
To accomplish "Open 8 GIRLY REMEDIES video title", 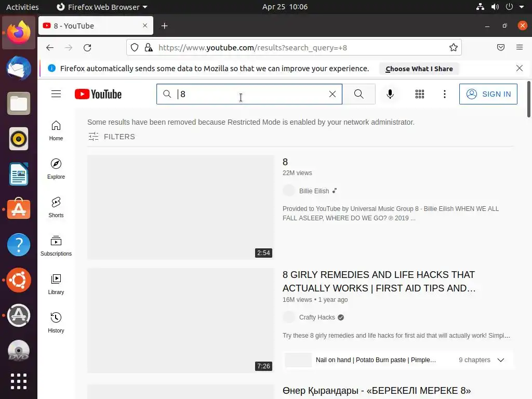I will [379, 281].
